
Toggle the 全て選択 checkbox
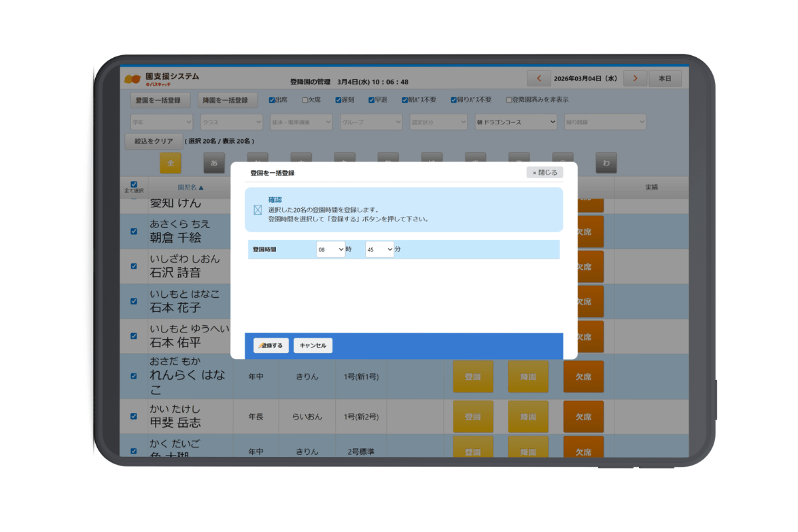click(134, 184)
